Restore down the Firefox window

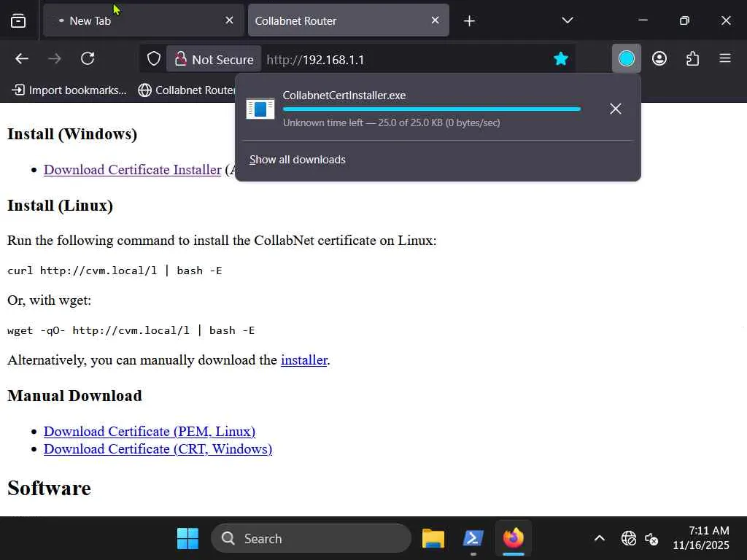pyautogui.click(x=684, y=20)
